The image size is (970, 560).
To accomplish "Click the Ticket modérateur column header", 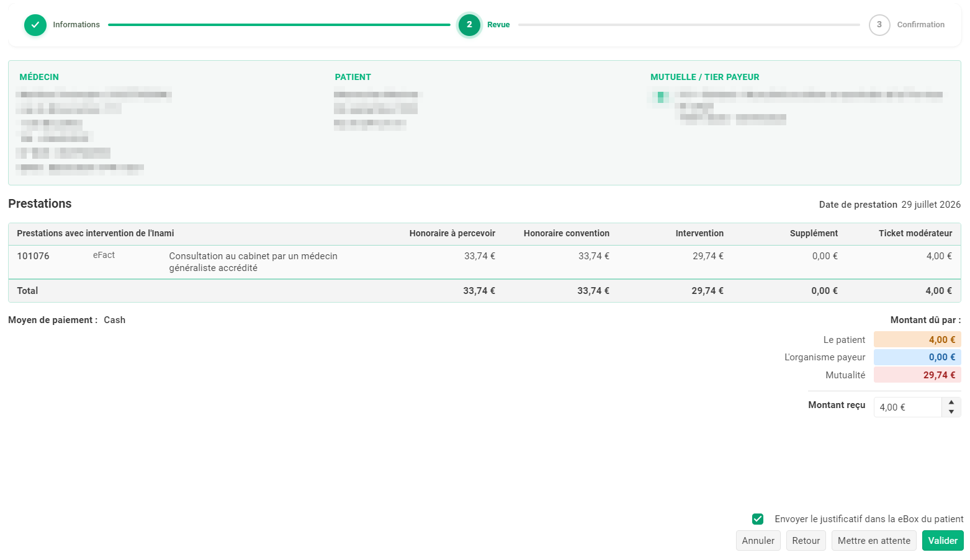I will [x=915, y=233].
